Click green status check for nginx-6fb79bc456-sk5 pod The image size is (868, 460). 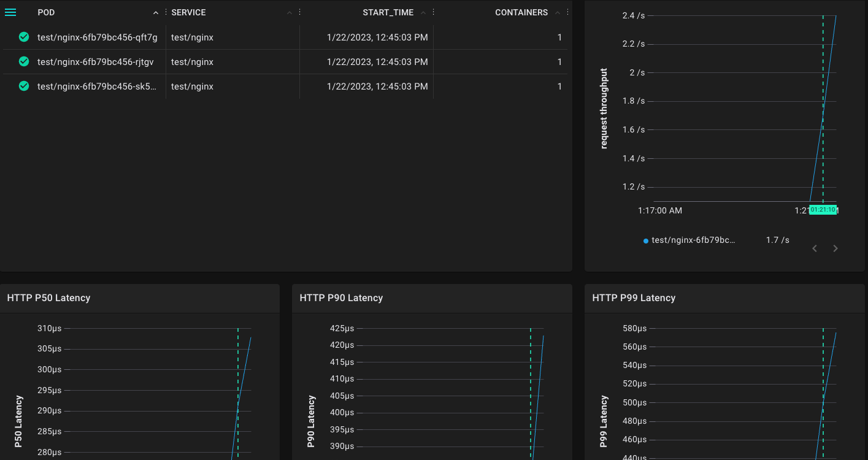[24, 86]
